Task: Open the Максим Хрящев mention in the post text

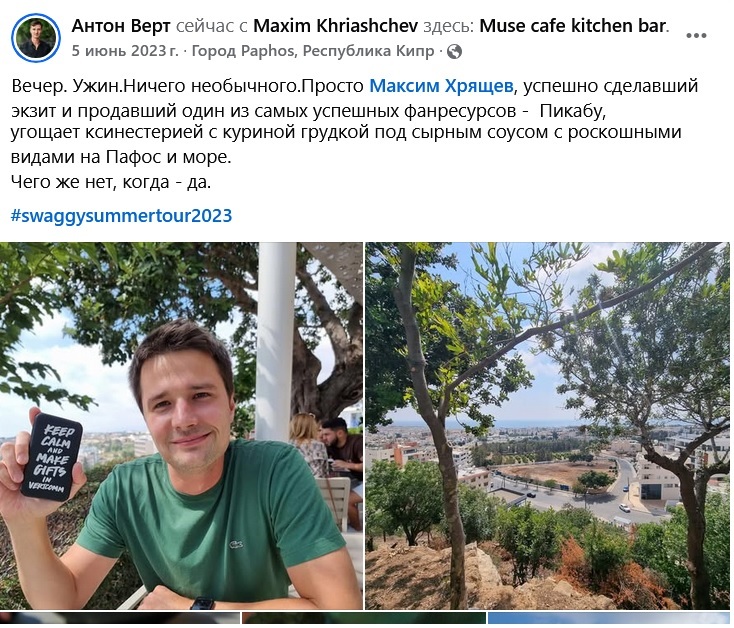Action: tap(441, 86)
